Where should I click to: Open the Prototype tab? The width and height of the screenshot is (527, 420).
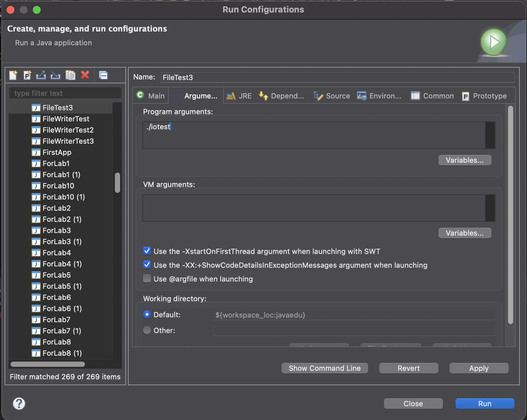coord(484,96)
